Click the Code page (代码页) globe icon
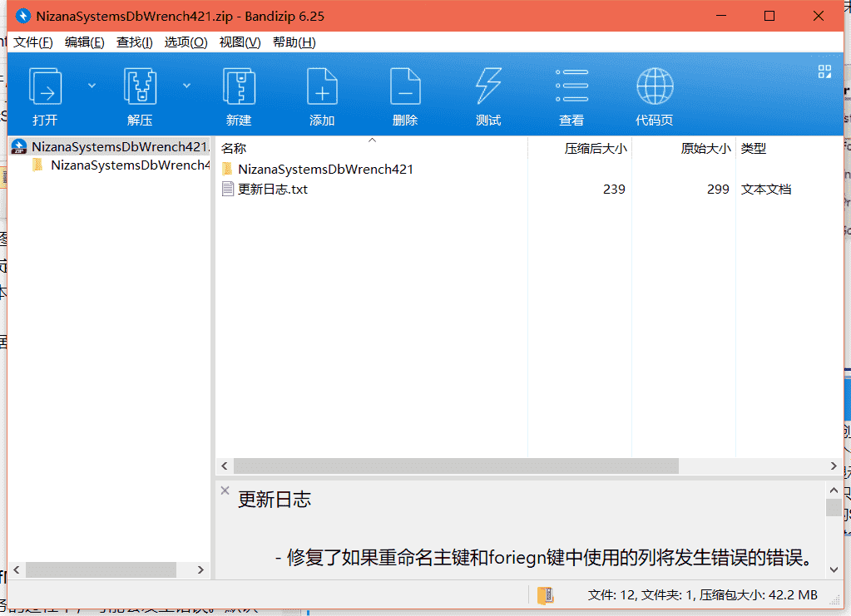This screenshot has width=851, height=616. pos(655,86)
